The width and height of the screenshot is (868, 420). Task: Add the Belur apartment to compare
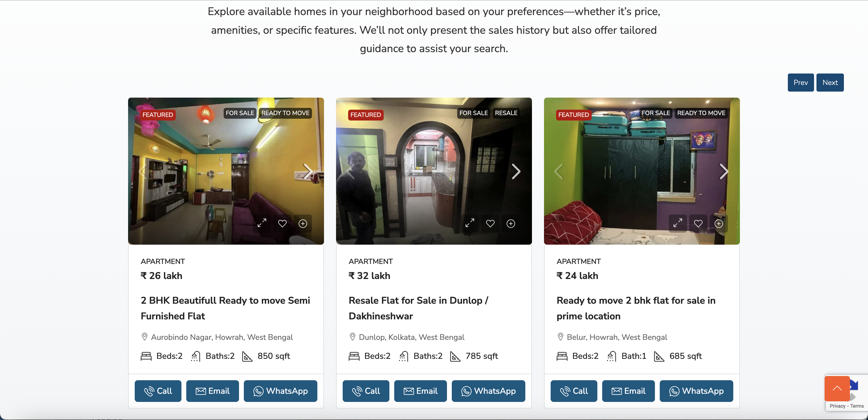click(x=719, y=223)
